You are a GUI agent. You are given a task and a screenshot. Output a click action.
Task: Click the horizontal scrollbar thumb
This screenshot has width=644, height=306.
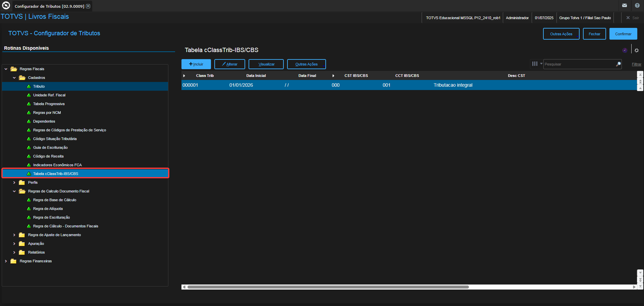[x=328, y=287]
